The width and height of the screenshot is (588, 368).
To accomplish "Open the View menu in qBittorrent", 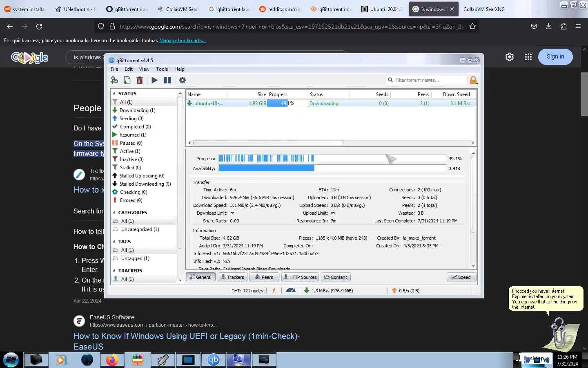I will (144, 69).
